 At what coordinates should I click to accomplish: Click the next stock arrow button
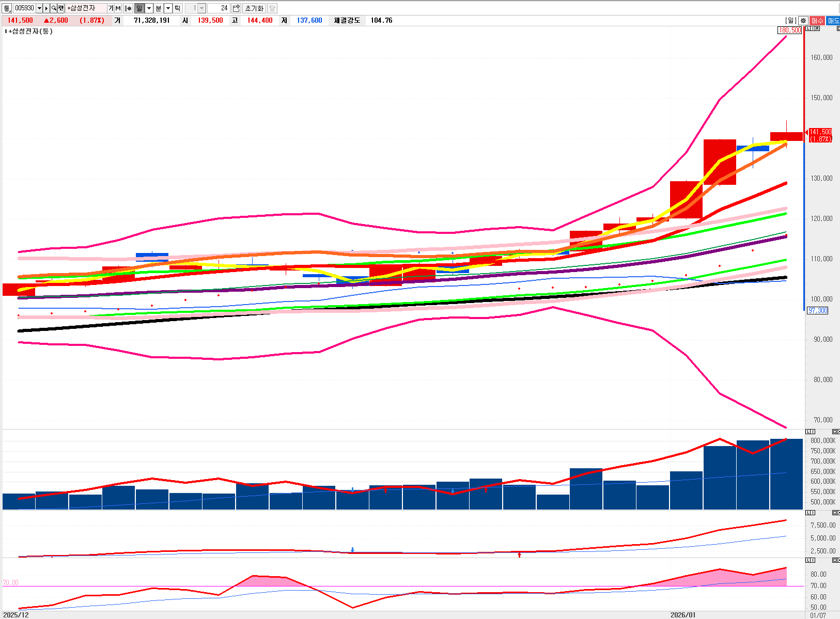[x=46, y=8]
